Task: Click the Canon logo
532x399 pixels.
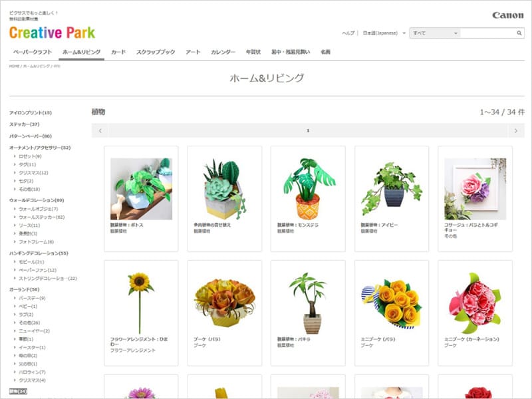Action: 507,15
